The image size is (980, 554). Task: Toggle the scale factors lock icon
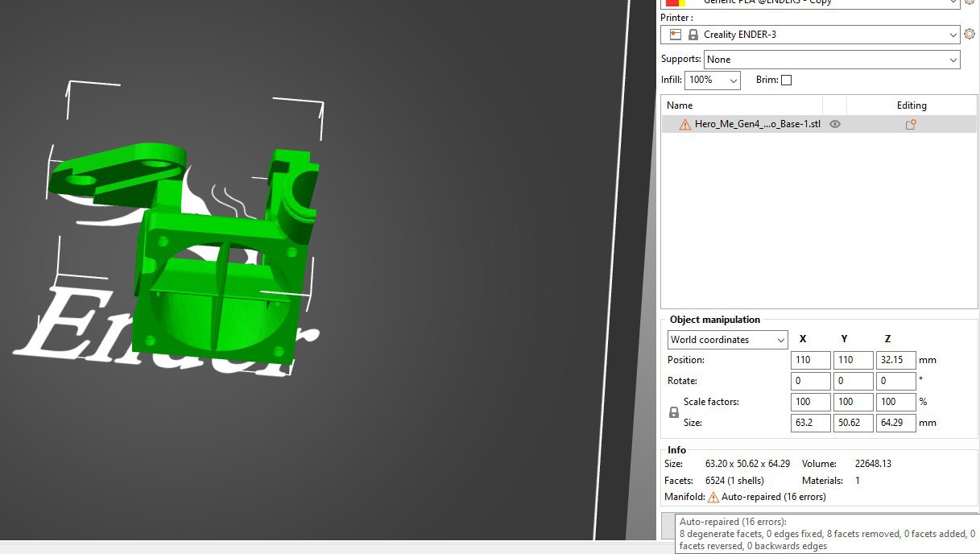click(674, 412)
